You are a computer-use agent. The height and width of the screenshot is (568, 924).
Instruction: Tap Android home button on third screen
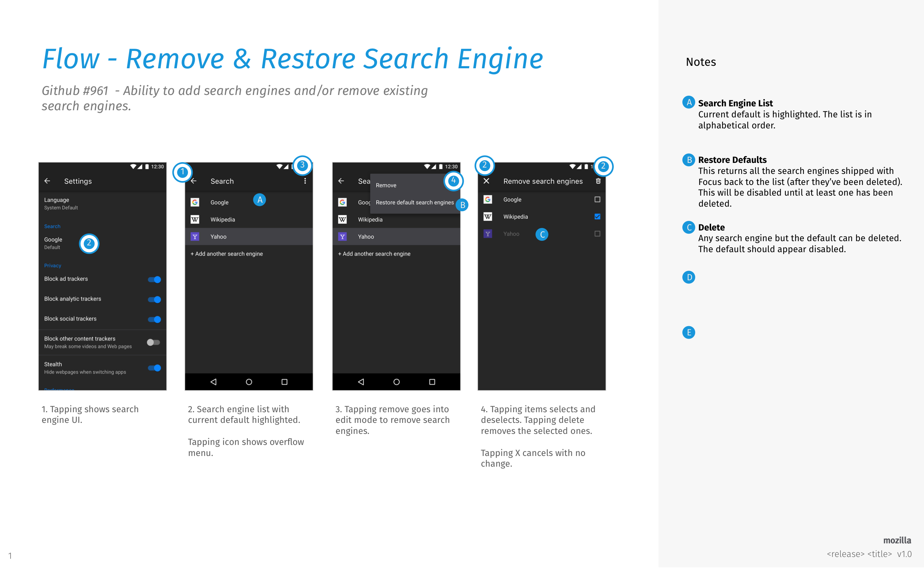pyautogui.click(x=396, y=382)
